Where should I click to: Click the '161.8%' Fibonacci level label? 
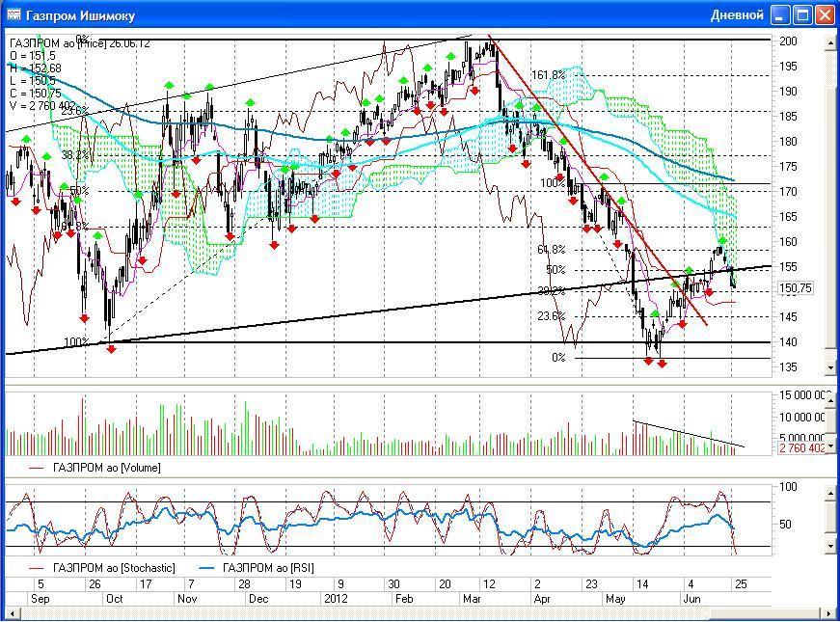pos(548,75)
